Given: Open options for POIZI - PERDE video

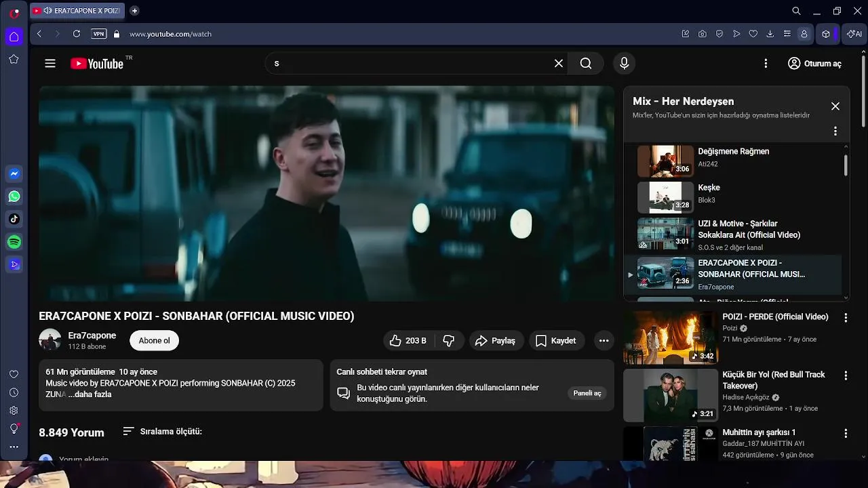Looking at the screenshot, I should (x=846, y=318).
